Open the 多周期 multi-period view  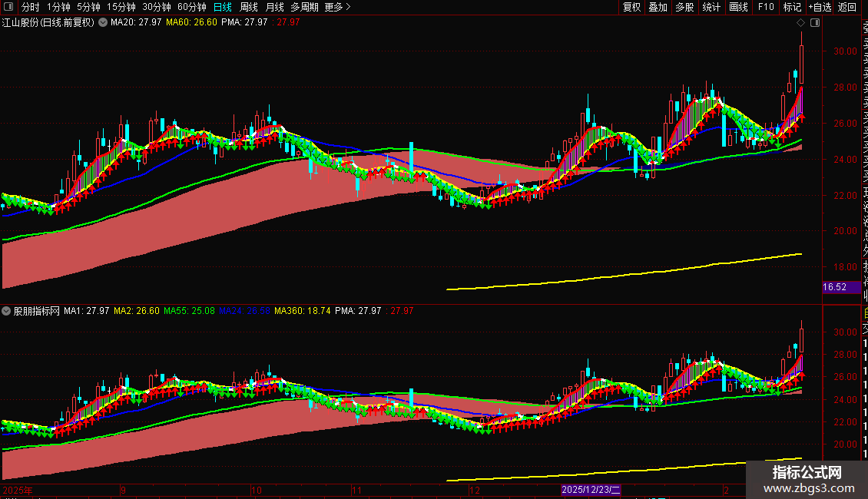tap(304, 7)
